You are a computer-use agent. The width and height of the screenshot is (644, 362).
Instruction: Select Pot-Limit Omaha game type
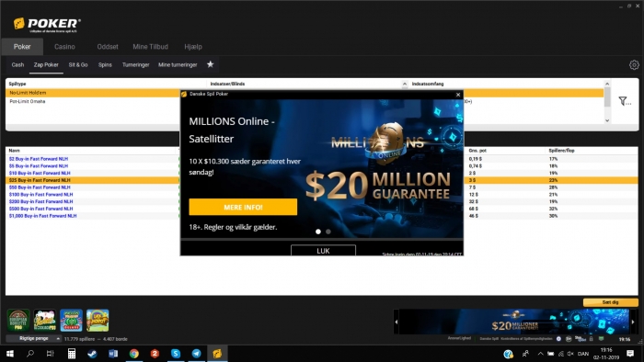[x=28, y=101]
